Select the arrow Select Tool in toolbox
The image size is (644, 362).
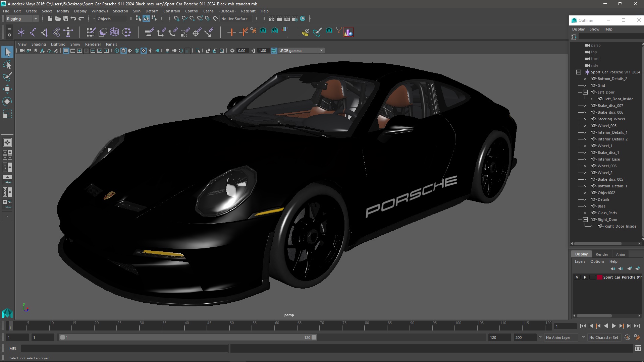pos(7,52)
